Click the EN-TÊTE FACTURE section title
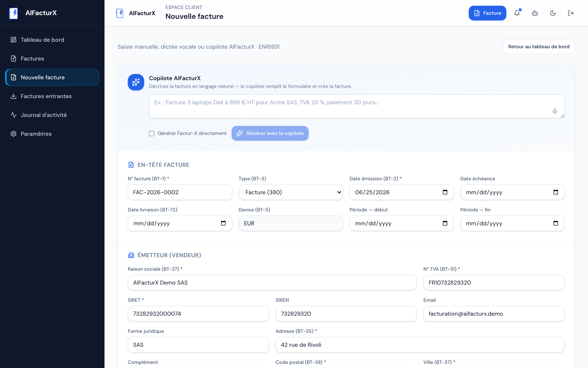This screenshot has height=368, width=588. click(163, 165)
